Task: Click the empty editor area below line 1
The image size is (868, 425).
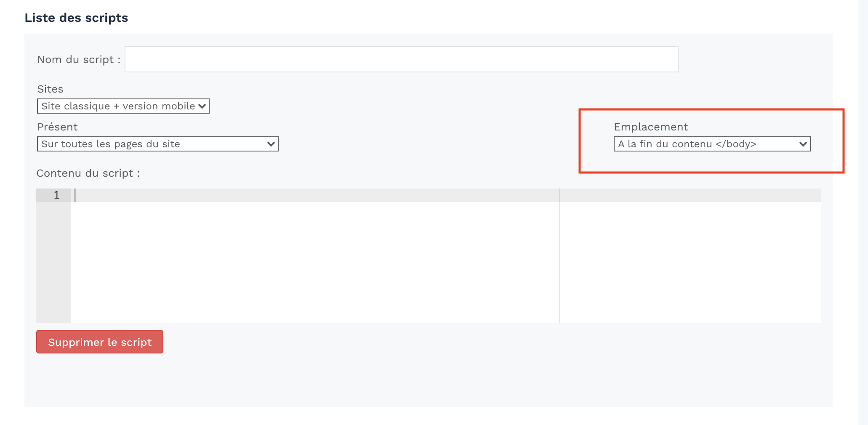Action: 315,263
